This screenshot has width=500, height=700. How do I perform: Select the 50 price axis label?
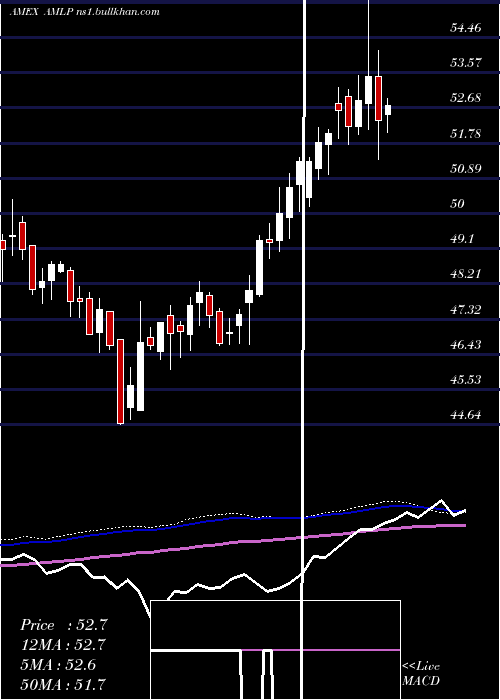click(458, 204)
